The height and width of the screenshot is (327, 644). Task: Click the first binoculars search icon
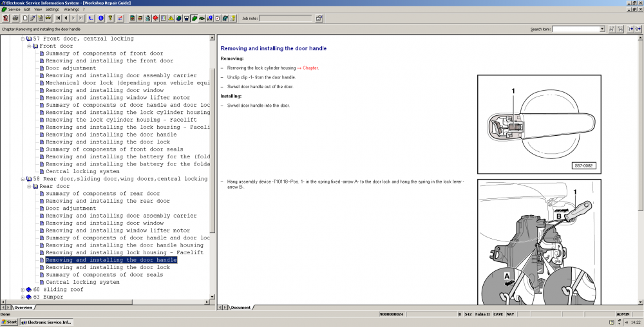(612, 29)
